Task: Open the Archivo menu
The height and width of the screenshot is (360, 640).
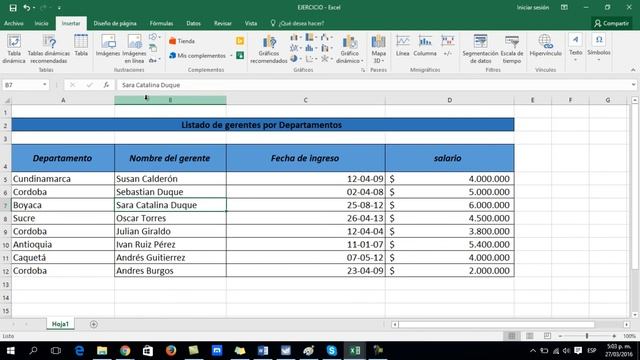Action: click(x=14, y=24)
